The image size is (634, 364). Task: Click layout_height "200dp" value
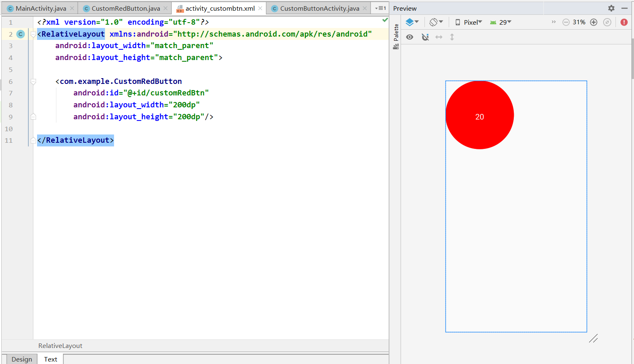click(189, 117)
